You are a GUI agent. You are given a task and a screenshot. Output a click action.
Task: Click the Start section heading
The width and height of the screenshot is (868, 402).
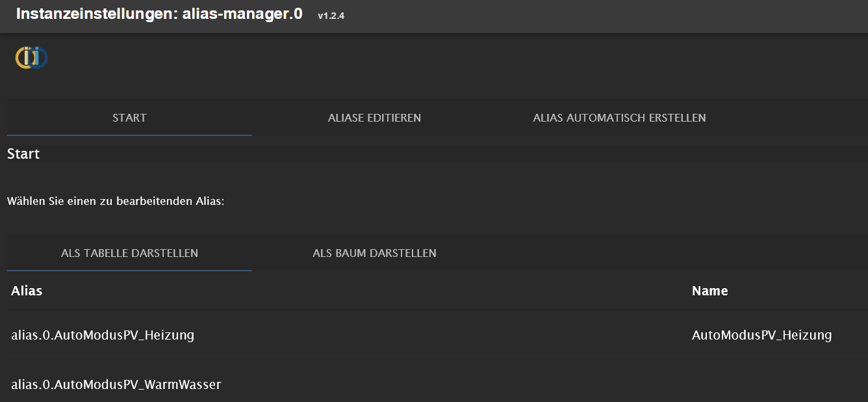[x=23, y=154]
